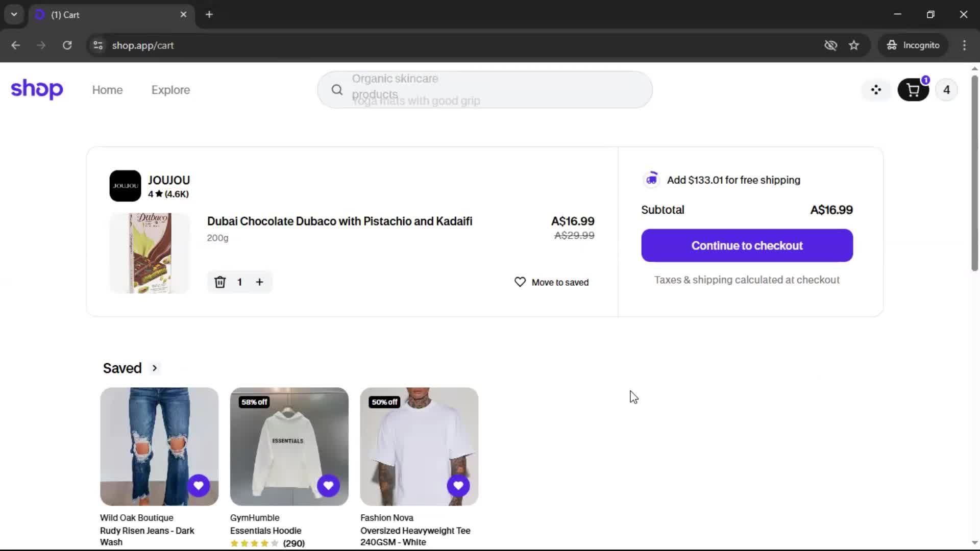Screen dimensions: 980x551
Task: Go to the Home nav item
Action: pyautogui.click(x=107, y=90)
